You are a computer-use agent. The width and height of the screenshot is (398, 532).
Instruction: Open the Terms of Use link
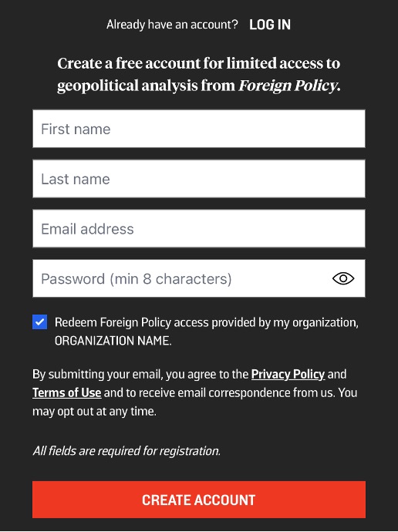[x=67, y=392]
